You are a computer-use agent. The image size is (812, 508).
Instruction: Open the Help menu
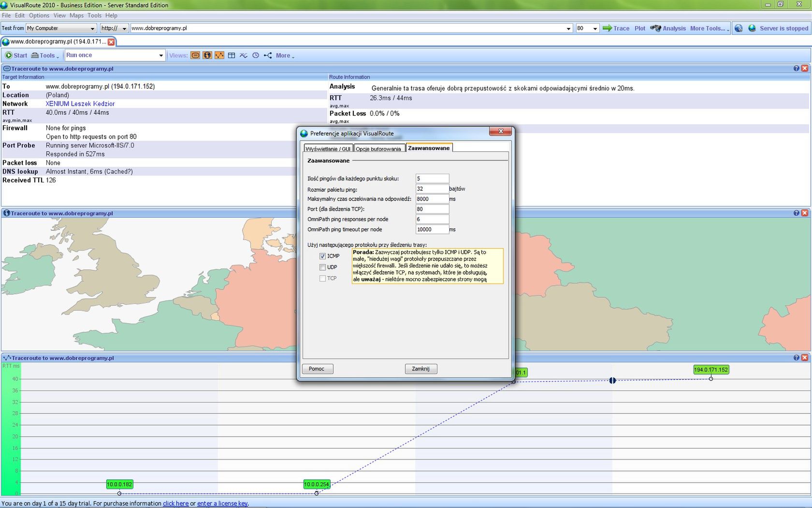[111, 15]
